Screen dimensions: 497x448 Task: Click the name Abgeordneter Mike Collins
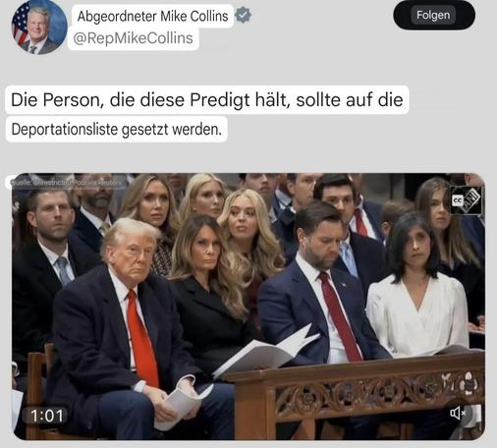point(152,16)
